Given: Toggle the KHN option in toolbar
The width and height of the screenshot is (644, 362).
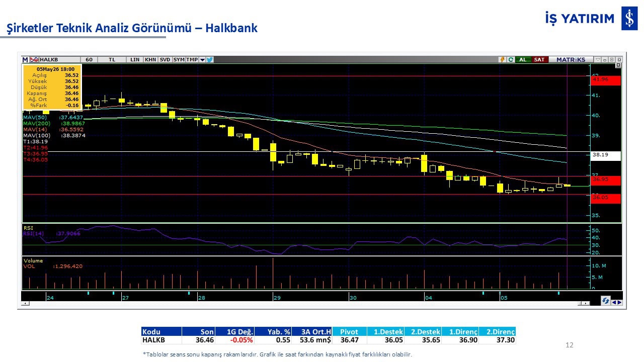Looking at the screenshot, I should [150, 59].
